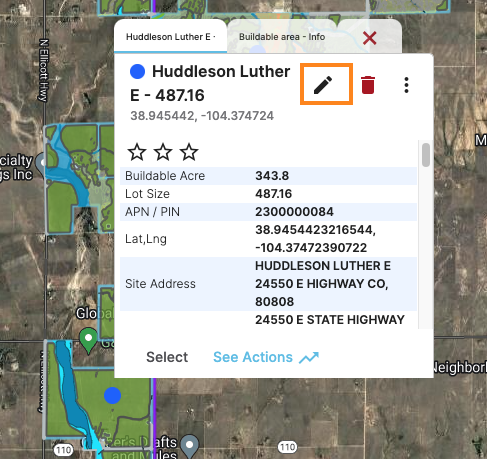Viewport: 487px width, 459px height.
Task: Click the blue color dot next to title
Action: (137, 71)
